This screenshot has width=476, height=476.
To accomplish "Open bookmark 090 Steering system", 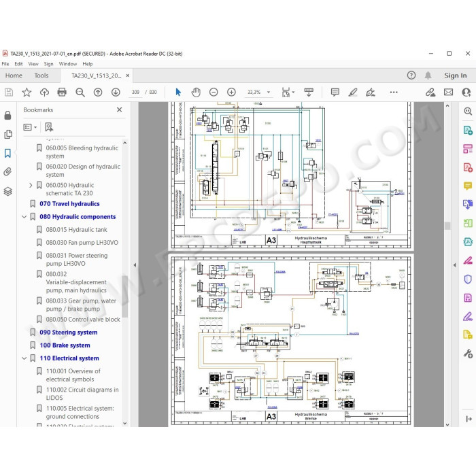I will [x=69, y=333].
